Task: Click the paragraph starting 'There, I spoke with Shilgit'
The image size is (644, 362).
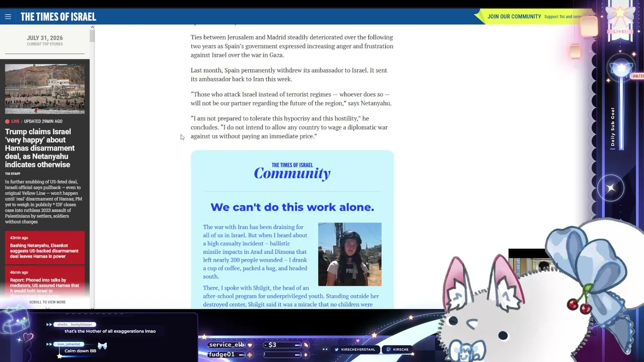Action: (x=291, y=296)
